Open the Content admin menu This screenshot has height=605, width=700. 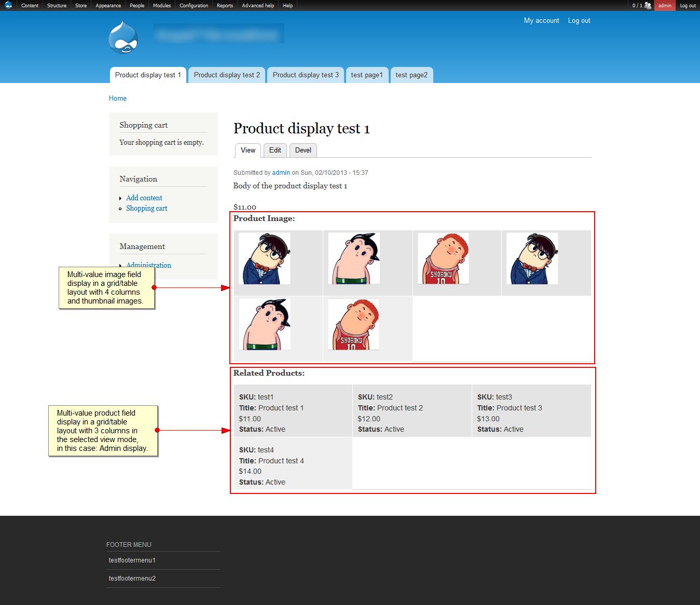tap(30, 5)
